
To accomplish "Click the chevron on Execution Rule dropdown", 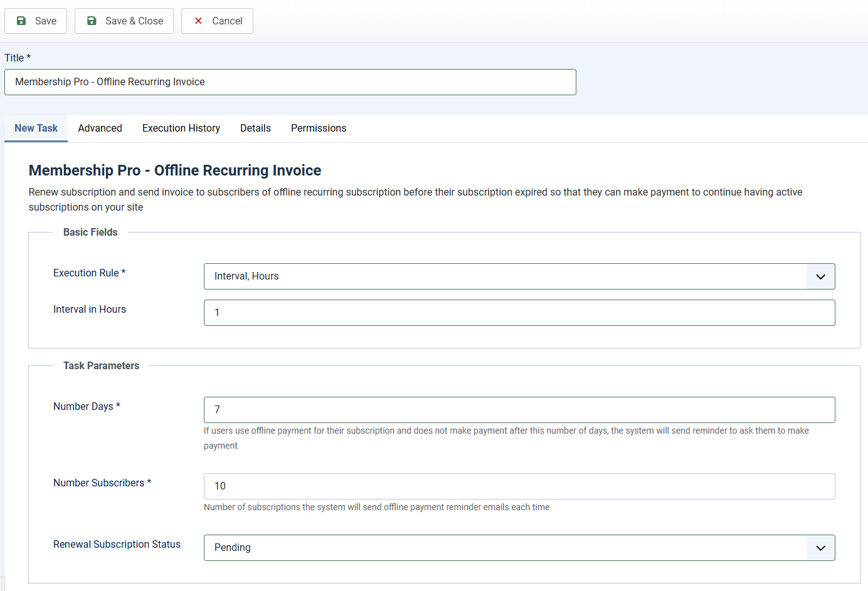I will (820, 276).
